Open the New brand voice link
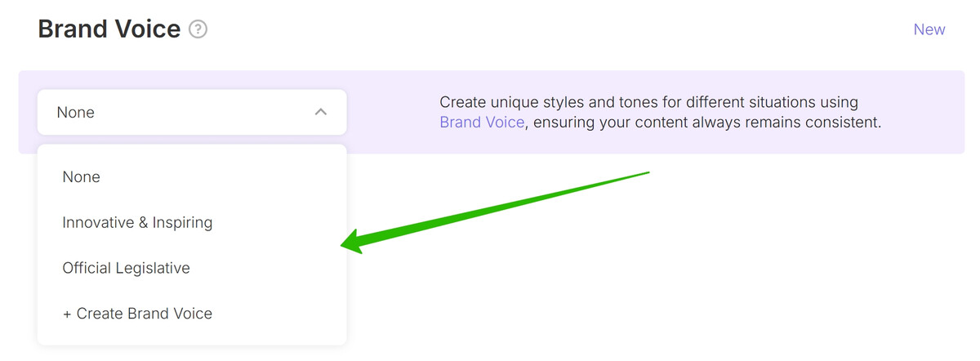Image resolution: width=980 pixels, height=361 pixels. pos(929,29)
